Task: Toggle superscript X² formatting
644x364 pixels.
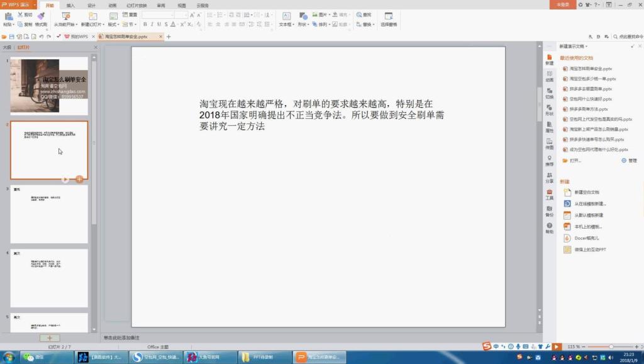Action: pos(183,25)
